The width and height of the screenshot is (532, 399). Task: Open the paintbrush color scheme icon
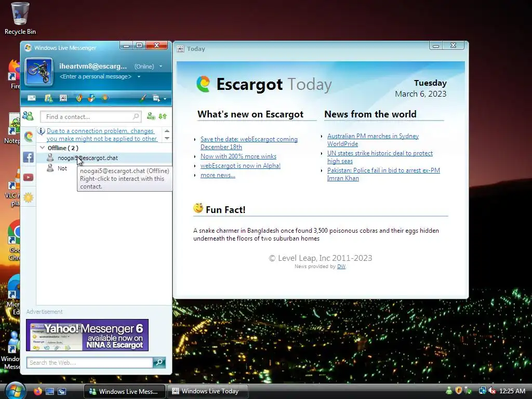pos(143,98)
